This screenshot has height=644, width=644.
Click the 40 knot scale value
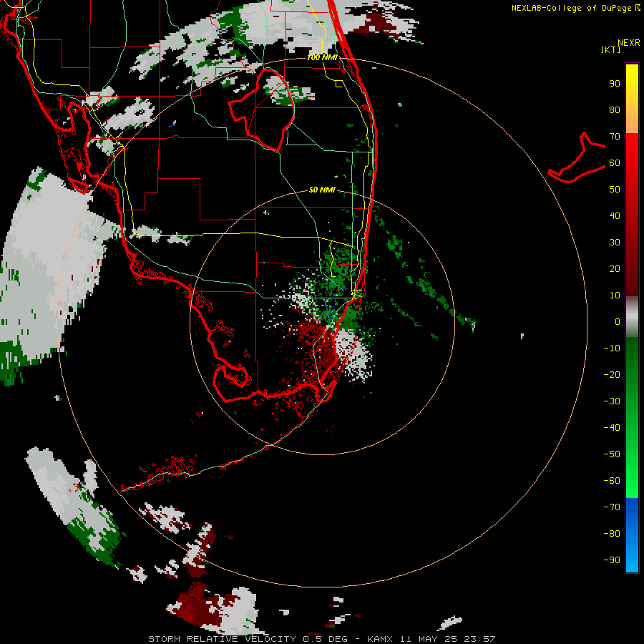coord(615,215)
